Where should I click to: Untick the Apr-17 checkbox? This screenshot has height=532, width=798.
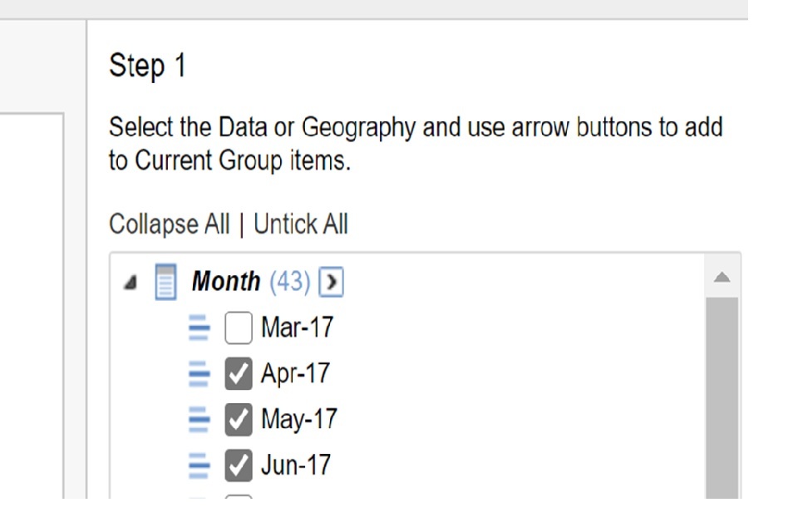tap(239, 375)
